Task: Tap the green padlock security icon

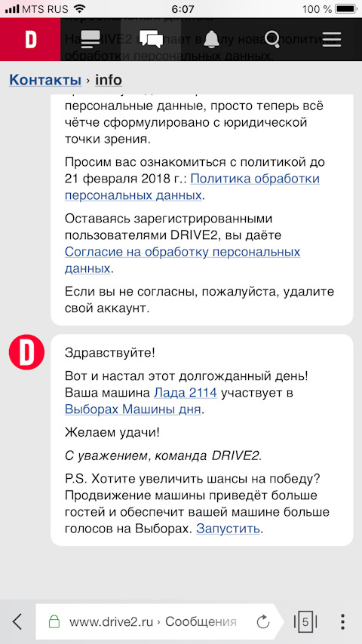Action: click(54, 621)
